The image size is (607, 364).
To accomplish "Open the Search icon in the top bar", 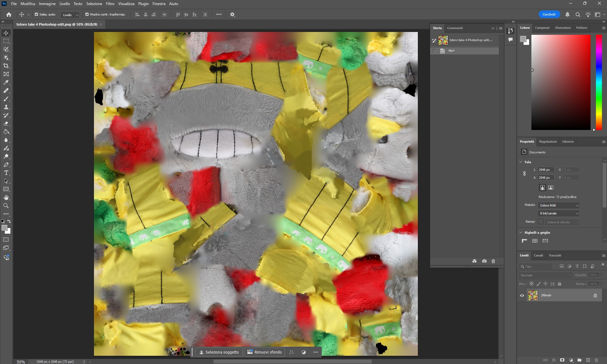I will coord(578,15).
